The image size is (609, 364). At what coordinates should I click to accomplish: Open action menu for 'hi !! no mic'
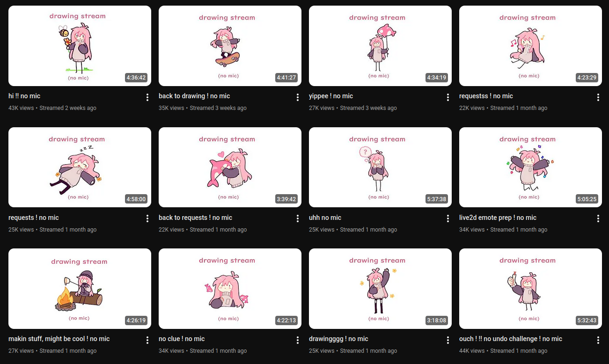pos(147,97)
